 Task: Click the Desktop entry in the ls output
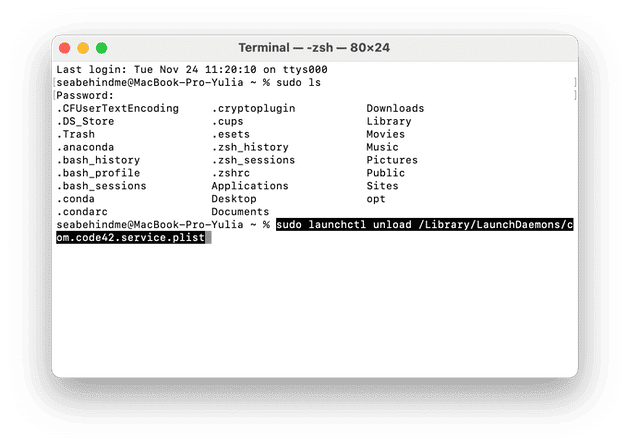coord(234,199)
